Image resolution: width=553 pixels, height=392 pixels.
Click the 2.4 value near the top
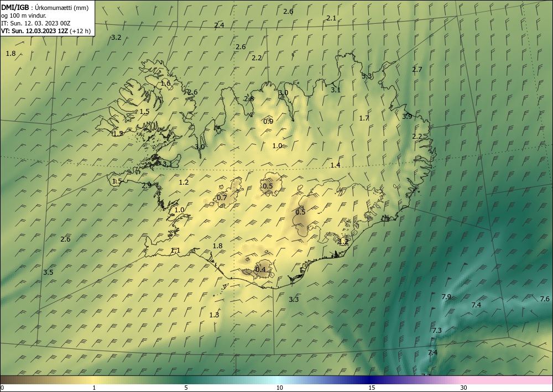[x=219, y=25]
